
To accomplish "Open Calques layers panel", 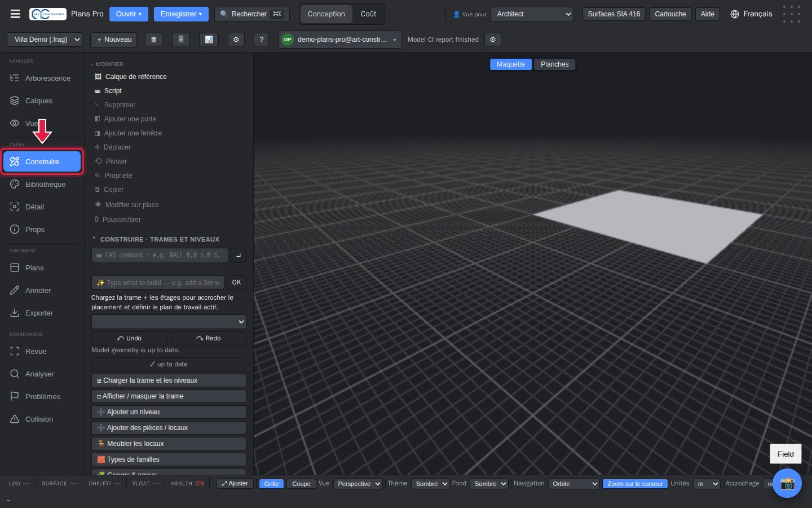I will click(42, 101).
